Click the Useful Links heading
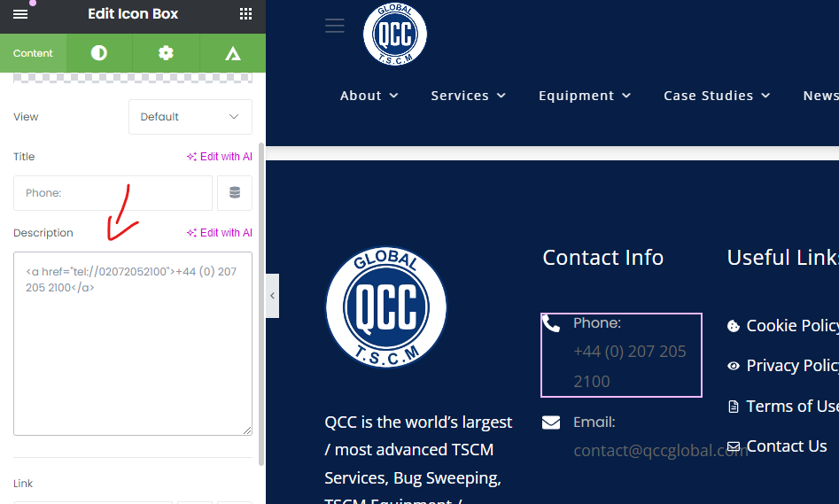Screen dimensions: 839x504 click(x=783, y=258)
